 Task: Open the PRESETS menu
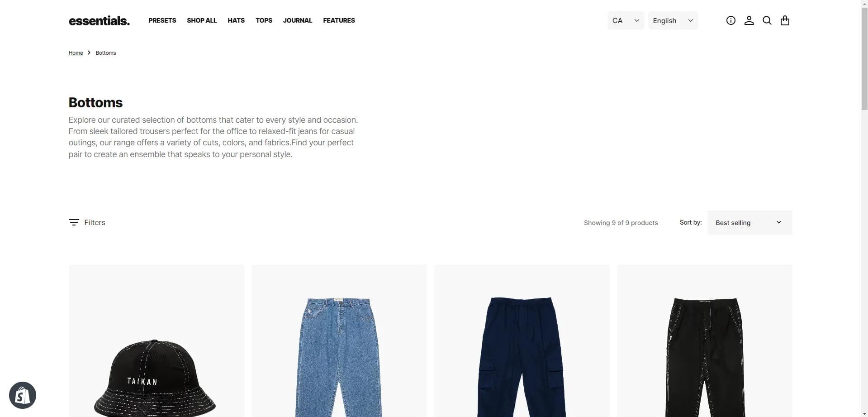[162, 20]
